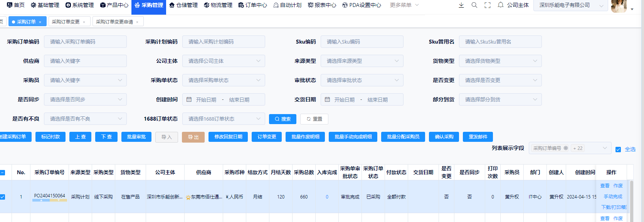Focus the 采购订单编码 input field
This screenshot has width=644, height=222.
click(85, 42)
